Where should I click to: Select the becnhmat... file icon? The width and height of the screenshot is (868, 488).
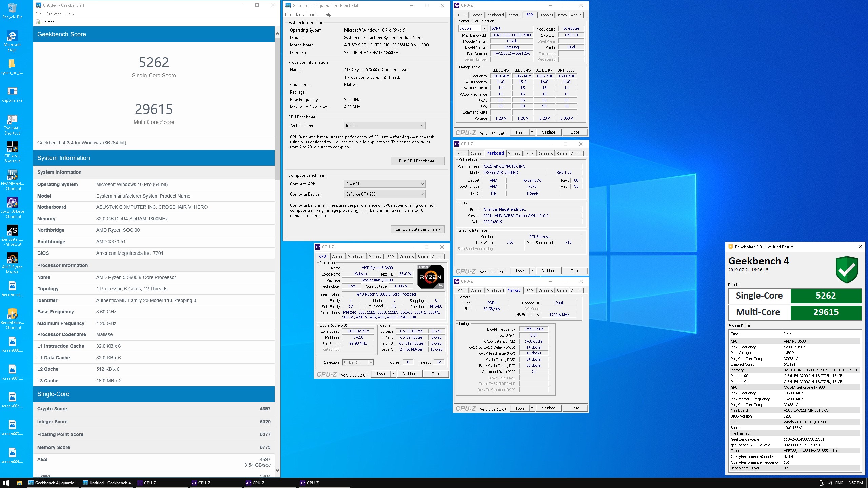pyautogui.click(x=12, y=289)
